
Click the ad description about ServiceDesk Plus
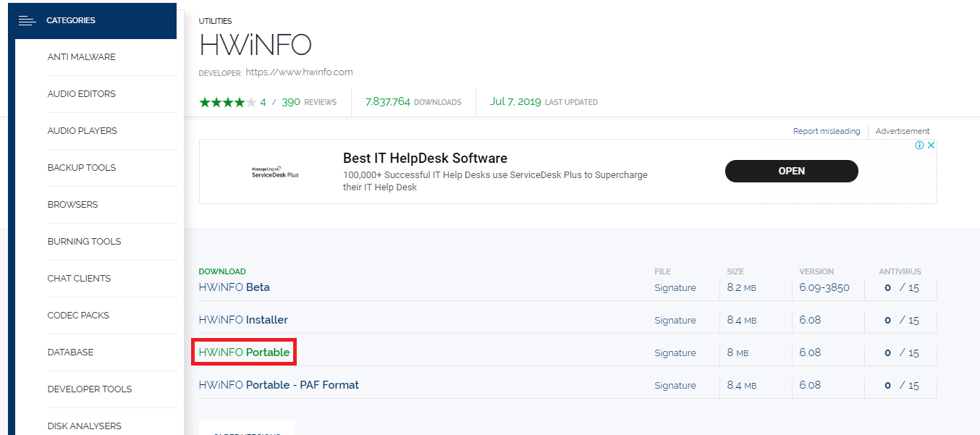[495, 181]
